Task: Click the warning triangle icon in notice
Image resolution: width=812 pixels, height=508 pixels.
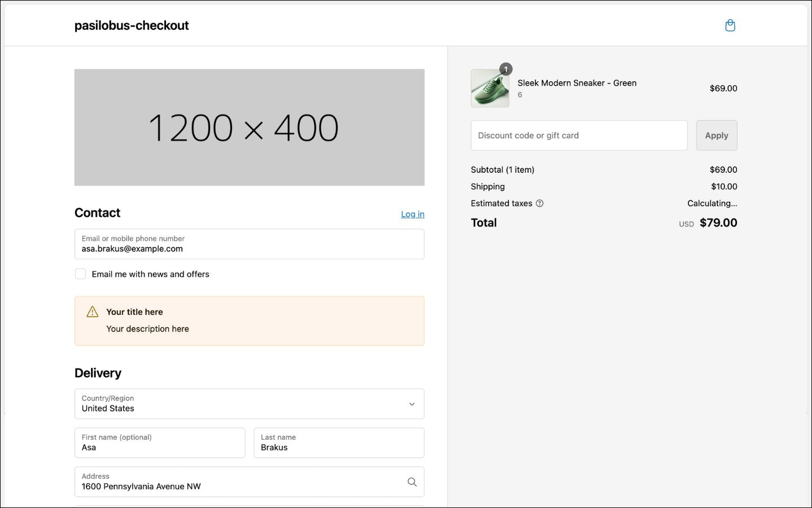Action: [93, 312]
